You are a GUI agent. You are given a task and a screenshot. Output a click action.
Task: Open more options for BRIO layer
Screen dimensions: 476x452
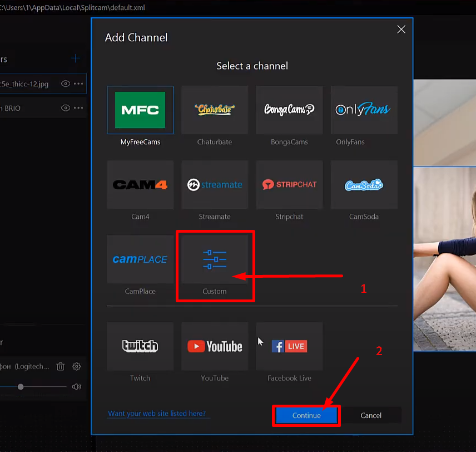click(78, 107)
